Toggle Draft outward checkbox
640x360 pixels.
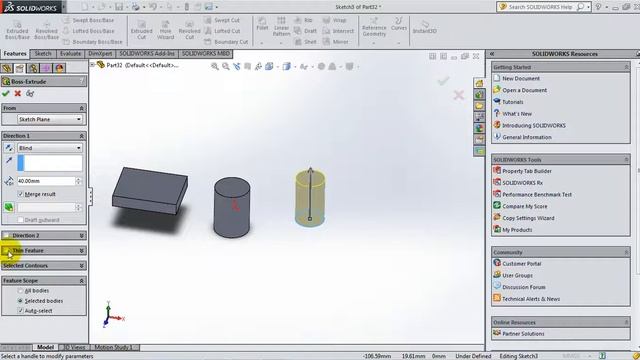[20, 220]
